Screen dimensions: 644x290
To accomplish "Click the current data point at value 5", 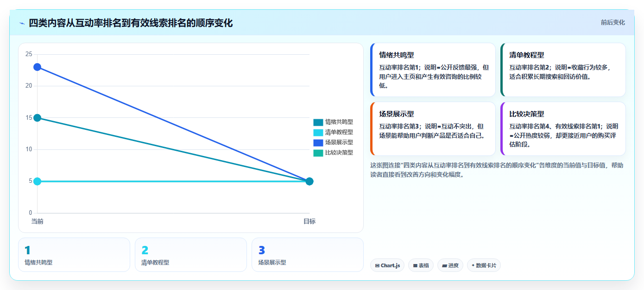I will click(x=37, y=181).
